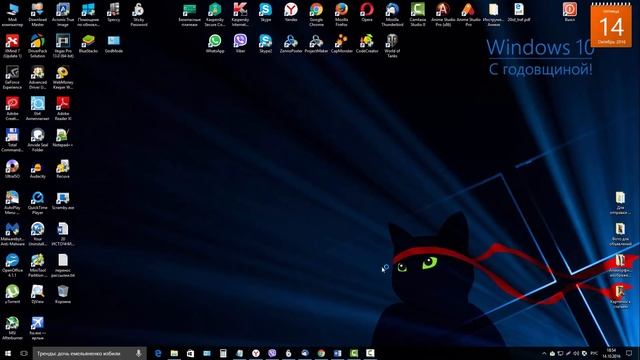The height and width of the screenshot is (360, 640).
Task: Open the Windows Start menu
Action: click(x=8, y=353)
